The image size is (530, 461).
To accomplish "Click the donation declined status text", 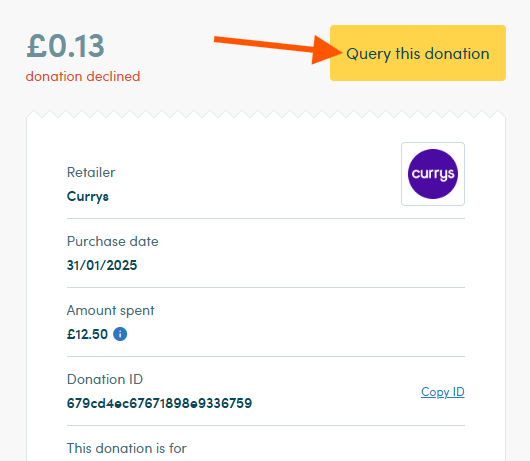I will point(83,76).
